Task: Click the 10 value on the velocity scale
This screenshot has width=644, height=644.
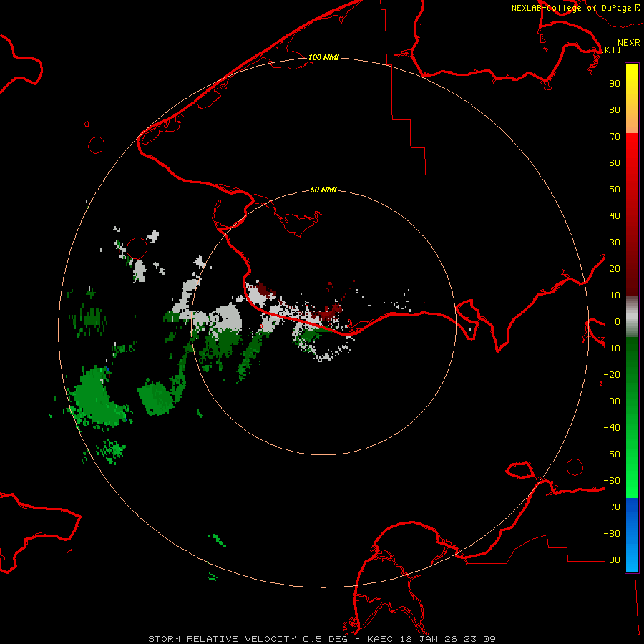Action: click(x=615, y=296)
